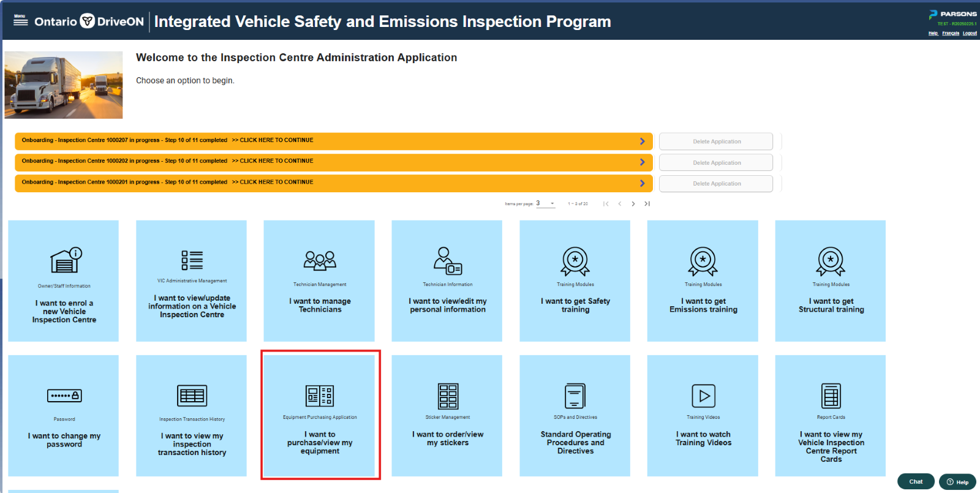
Task: Click the Logout link
Action: coord(970,33)
